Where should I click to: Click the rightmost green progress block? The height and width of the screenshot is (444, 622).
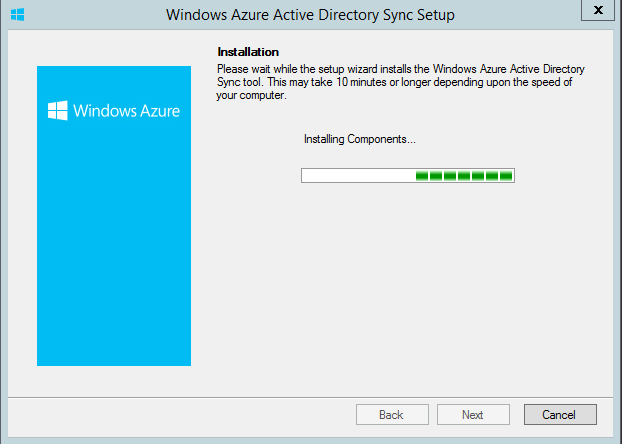pos(506,176)
